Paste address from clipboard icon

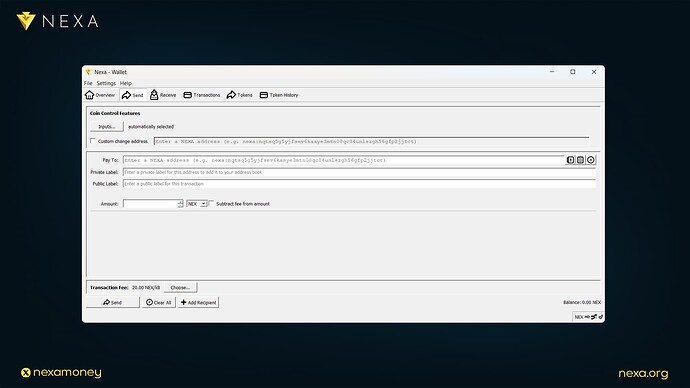580,160
